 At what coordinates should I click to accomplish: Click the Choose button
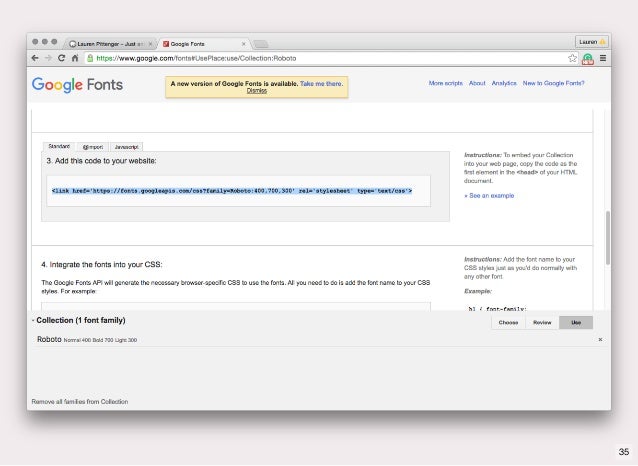(508, 322)
